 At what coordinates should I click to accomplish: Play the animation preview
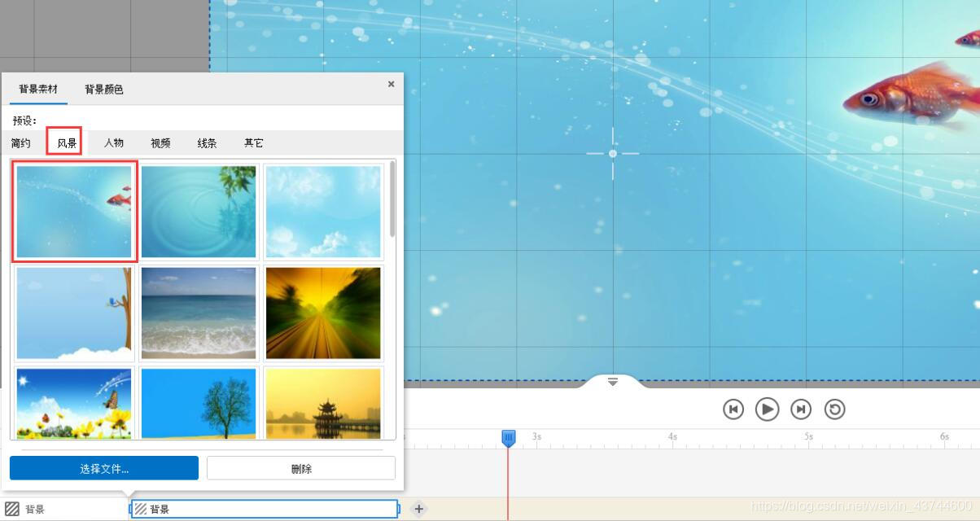pos(767,409)
